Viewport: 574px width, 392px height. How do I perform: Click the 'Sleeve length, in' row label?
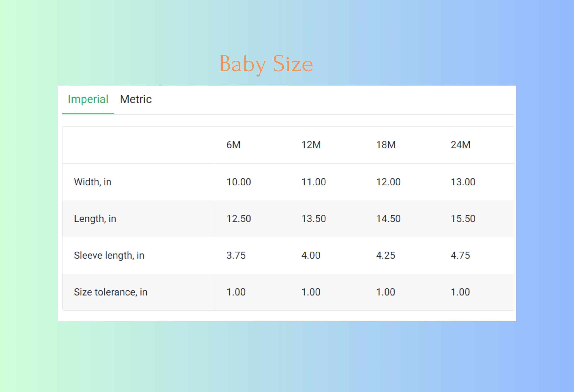coord(109,255)
